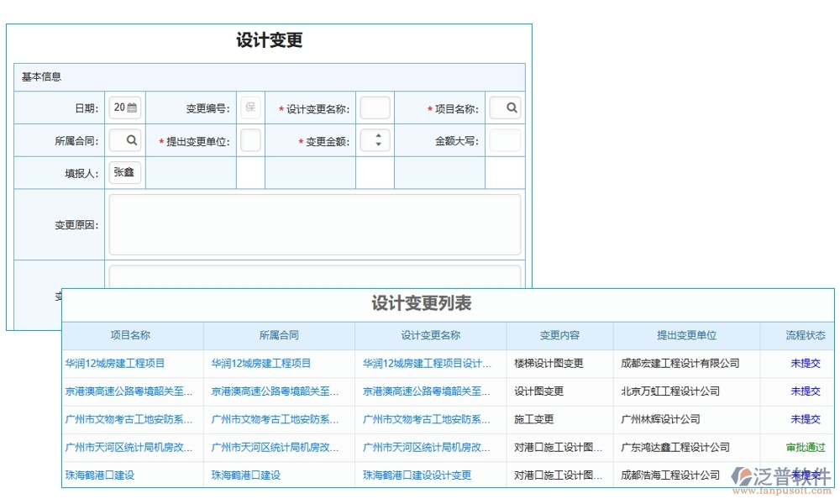Click the 张鑫 filler name chip
840x504 pixels.
tap(123, 171)
